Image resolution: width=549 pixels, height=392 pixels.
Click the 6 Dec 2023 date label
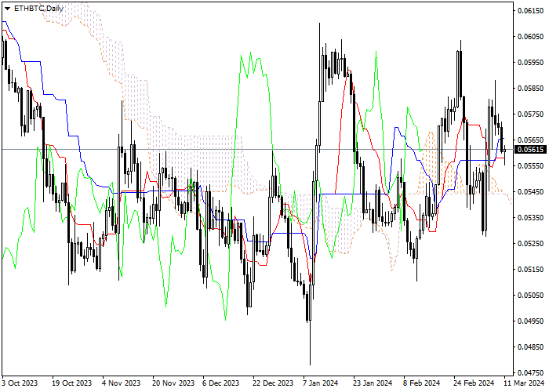(x=221, y=383)
